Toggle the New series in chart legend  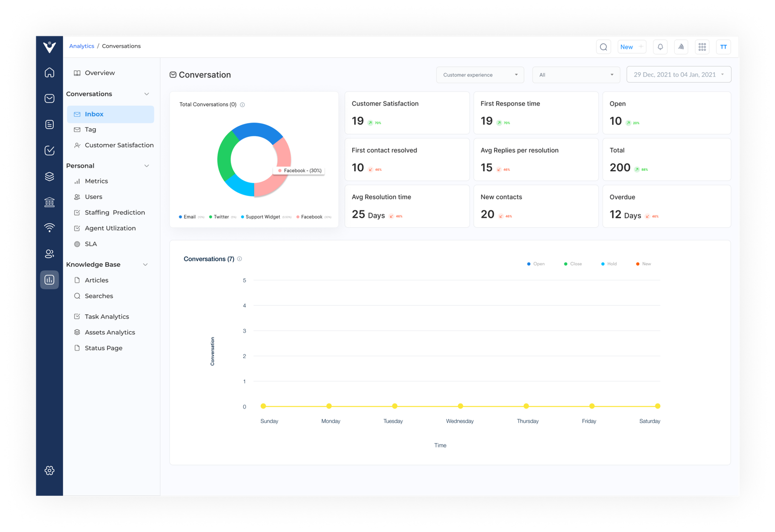[x=644, y=264]
